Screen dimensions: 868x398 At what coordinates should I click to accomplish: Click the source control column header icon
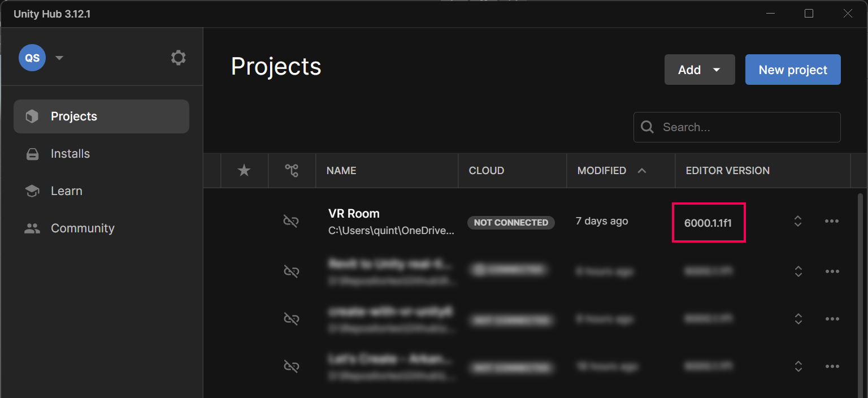click(x=292, y=170)
